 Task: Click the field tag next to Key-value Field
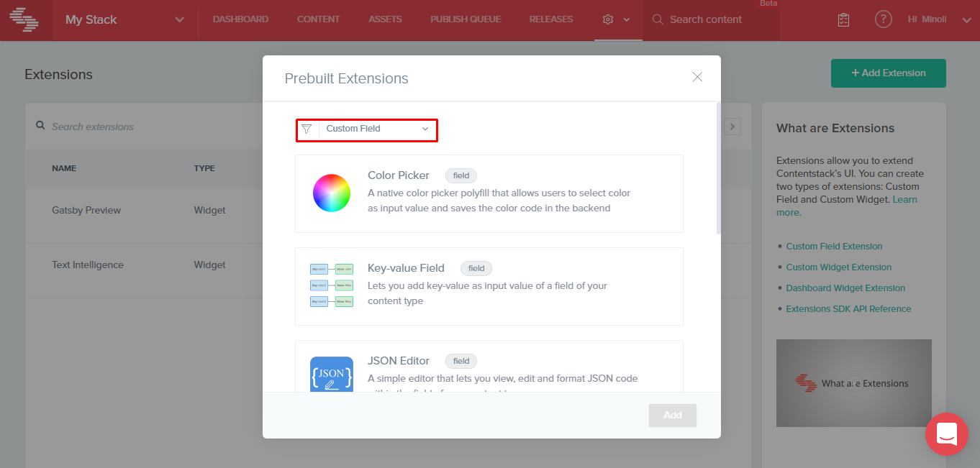tap(476, 268)
